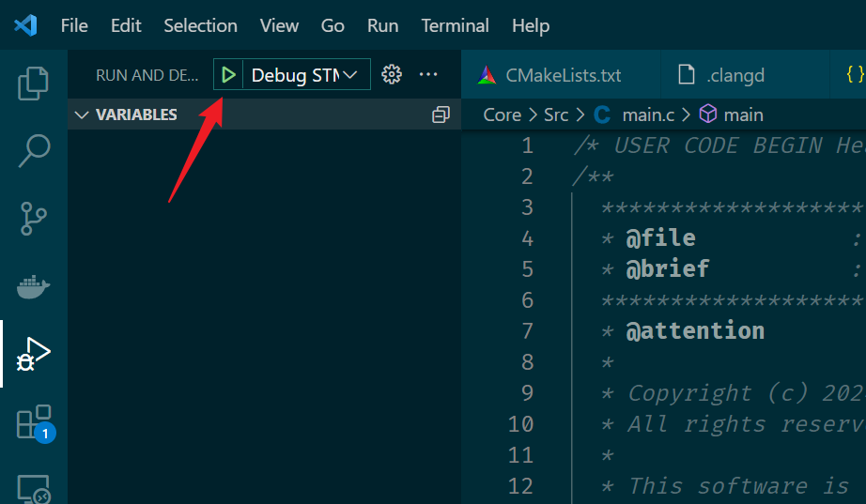Viewport: 866px width, 504px height.
Task: Click the green Start Debugging play button
Action: click(x=228, y=75)
